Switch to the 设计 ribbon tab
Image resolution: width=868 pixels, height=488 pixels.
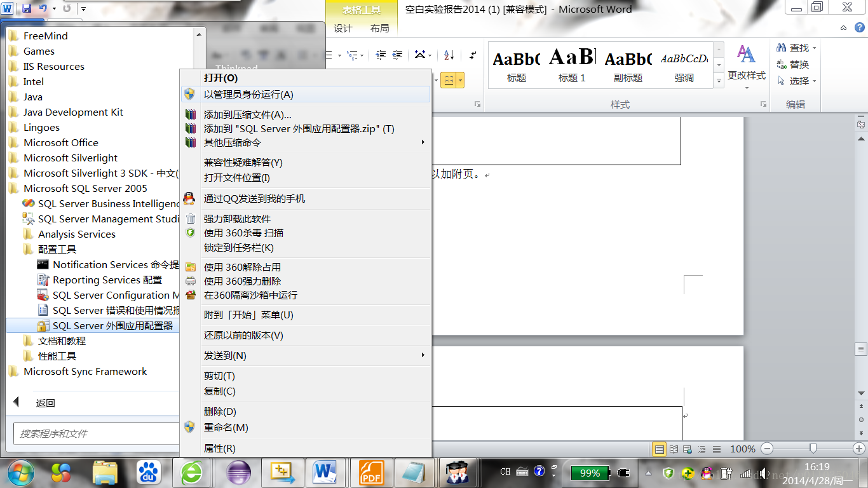[342, 28]
